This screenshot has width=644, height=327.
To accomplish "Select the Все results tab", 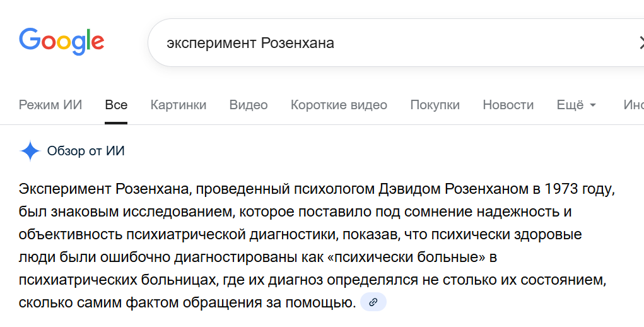I will click(116, 105).
